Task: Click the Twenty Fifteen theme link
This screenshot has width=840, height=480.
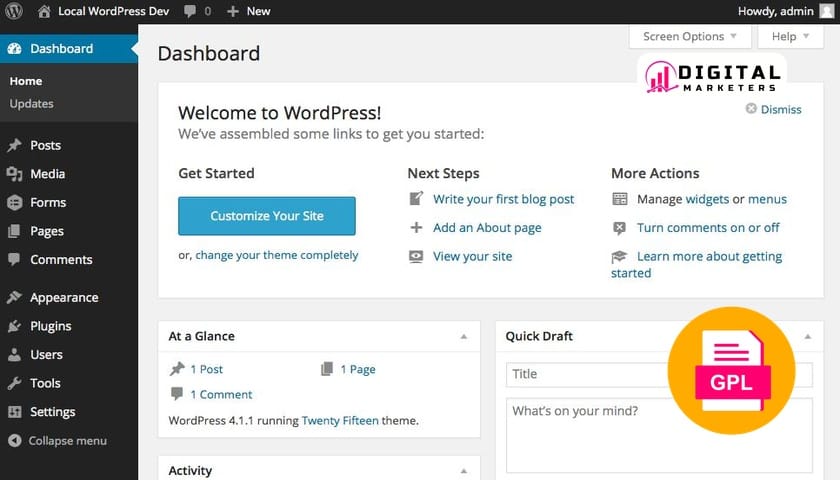Action: [x=340, y=421]
